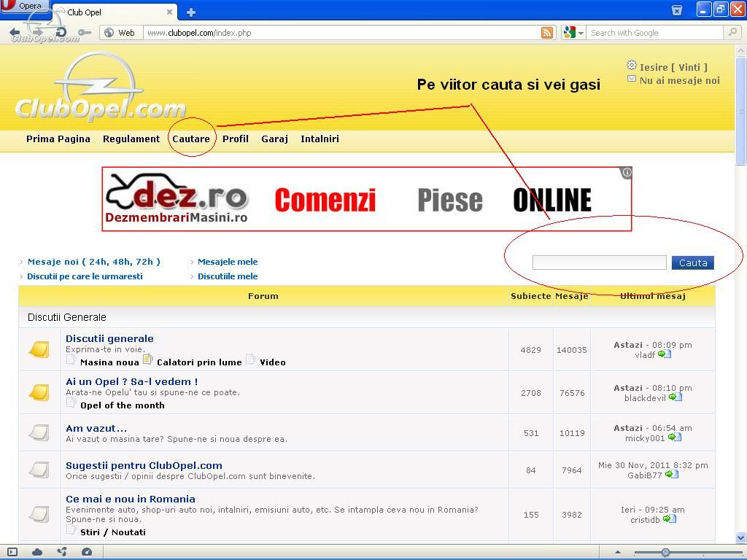Image resolution: width=747 pixels, height=560 pixels.
Task: Click the envelope icon for messages
Action: coord(631,79)
